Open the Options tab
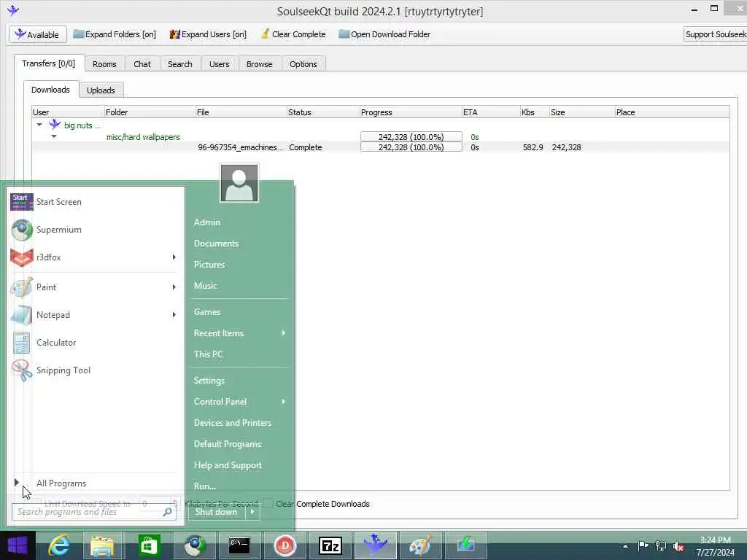The width and height of the screenshot is (747, 560). [303, 64]
